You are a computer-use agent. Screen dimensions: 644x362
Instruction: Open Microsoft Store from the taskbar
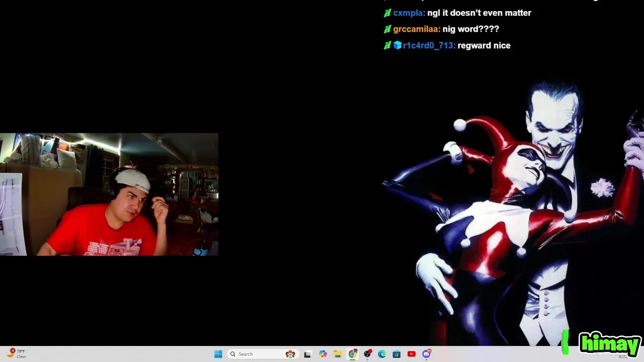(x=396, y=354)
